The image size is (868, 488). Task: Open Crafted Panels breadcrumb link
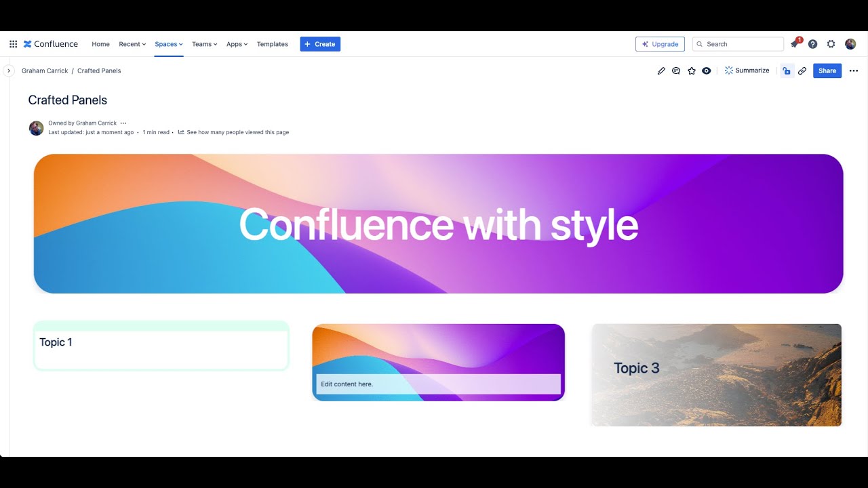coord(99,70)
